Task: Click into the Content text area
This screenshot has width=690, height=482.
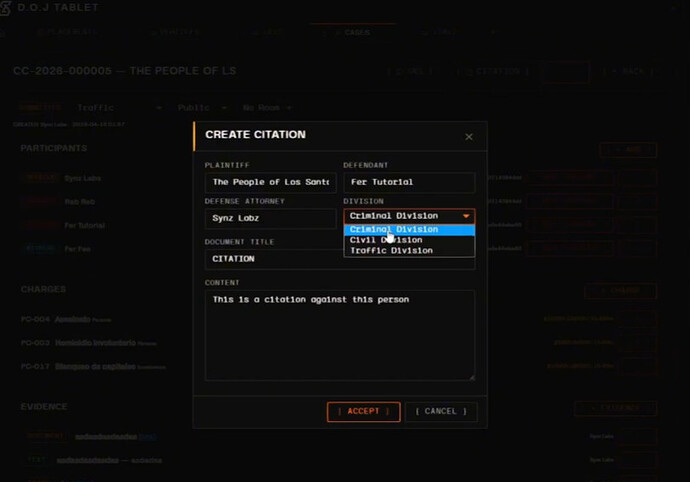Action: point(340,335)
